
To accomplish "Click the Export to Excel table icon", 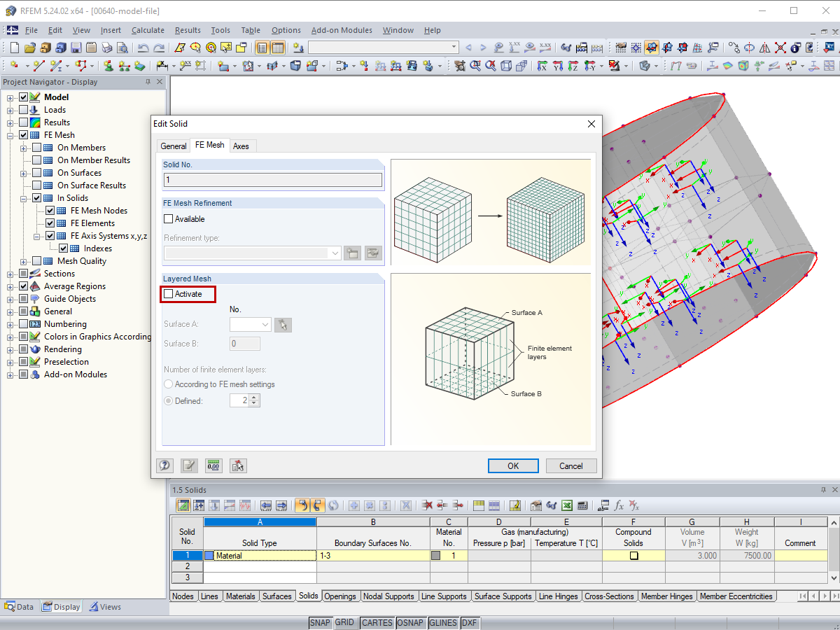I will pos(567,505).
